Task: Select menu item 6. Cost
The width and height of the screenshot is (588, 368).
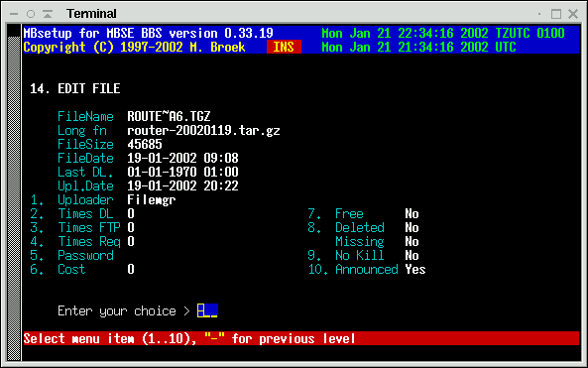Action: pyautogui.click(x=58, y=270)
